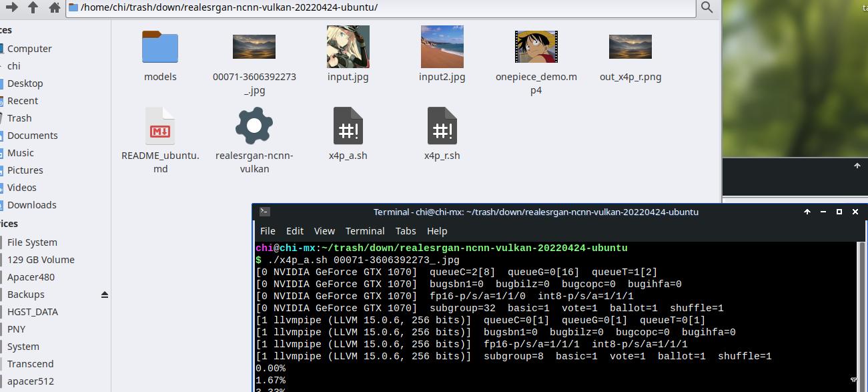Image resolution: width=868 pixels, height=392 pixels.
Task: Eject the Backups volume
Action: point(104,295)
